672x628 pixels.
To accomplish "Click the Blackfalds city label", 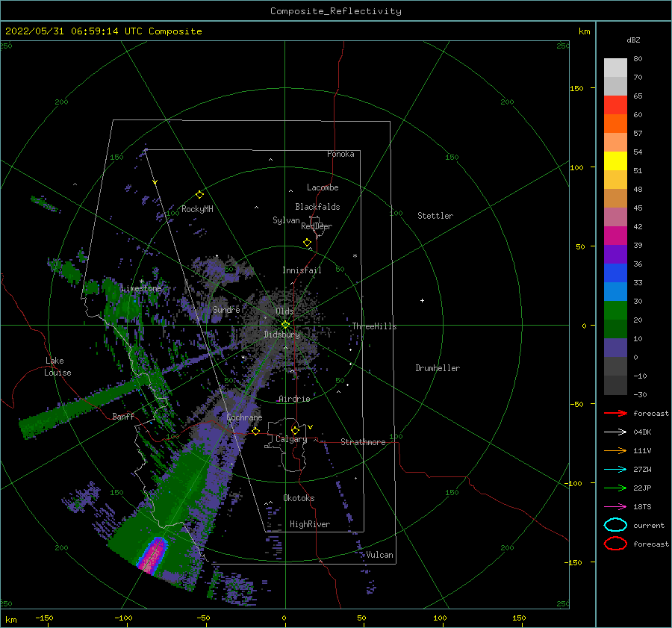I will point(317,207).
